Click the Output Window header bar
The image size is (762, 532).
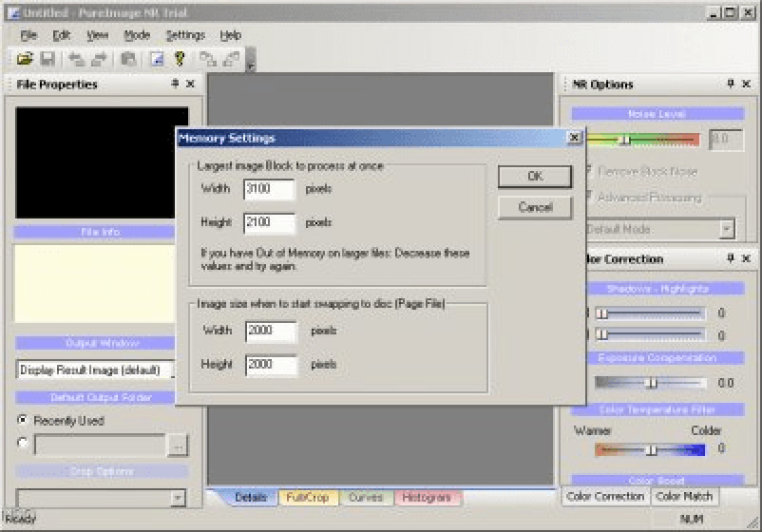(x=95, y=343)
